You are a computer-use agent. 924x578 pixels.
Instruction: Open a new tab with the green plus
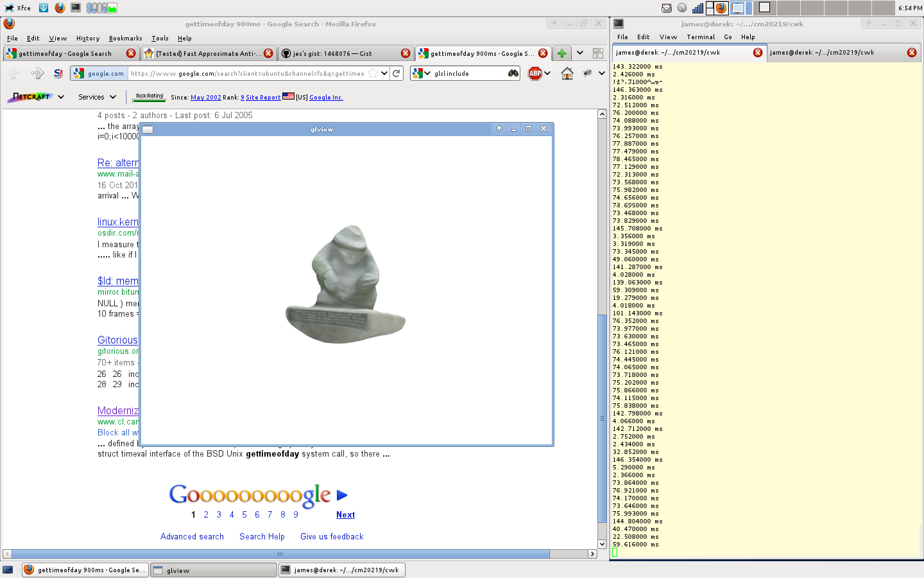(x=561, y=53)
